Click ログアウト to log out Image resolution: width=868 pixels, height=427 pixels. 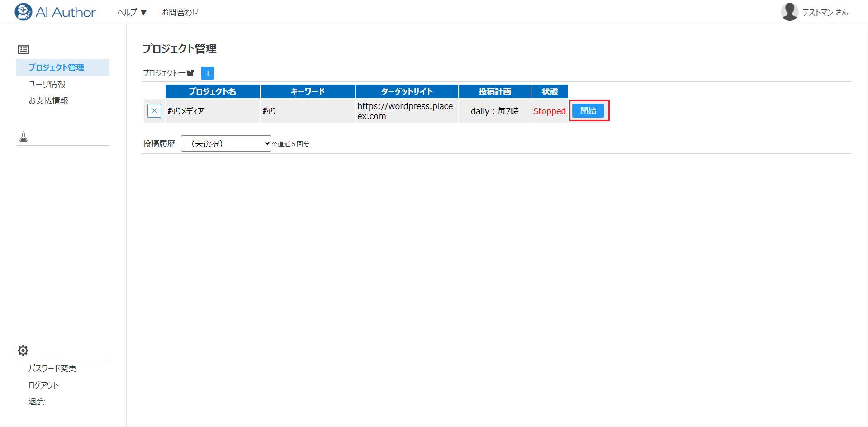43,385
